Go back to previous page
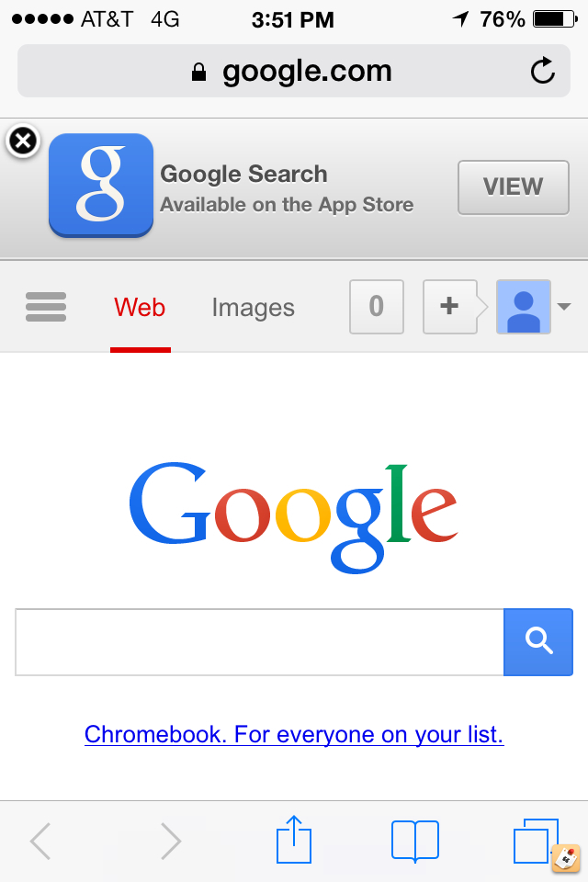Screen dimensions: 588x882 coord(40,841)
